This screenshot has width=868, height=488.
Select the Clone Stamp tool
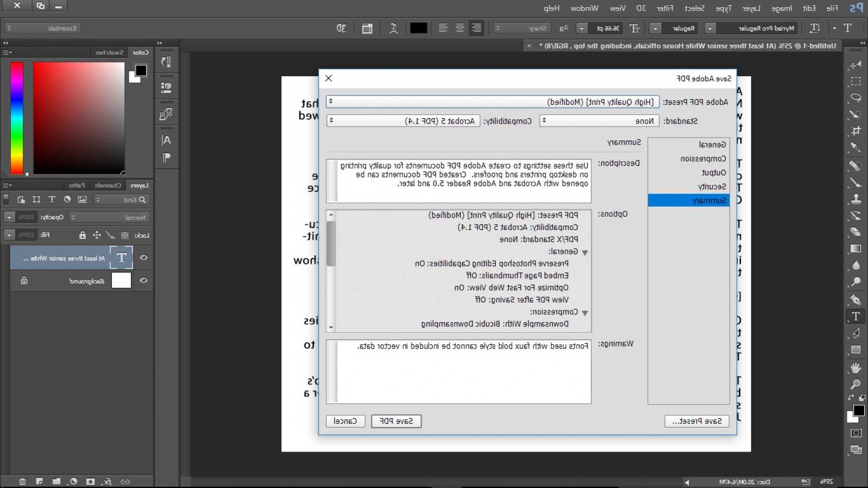click(x=855, y=199)
